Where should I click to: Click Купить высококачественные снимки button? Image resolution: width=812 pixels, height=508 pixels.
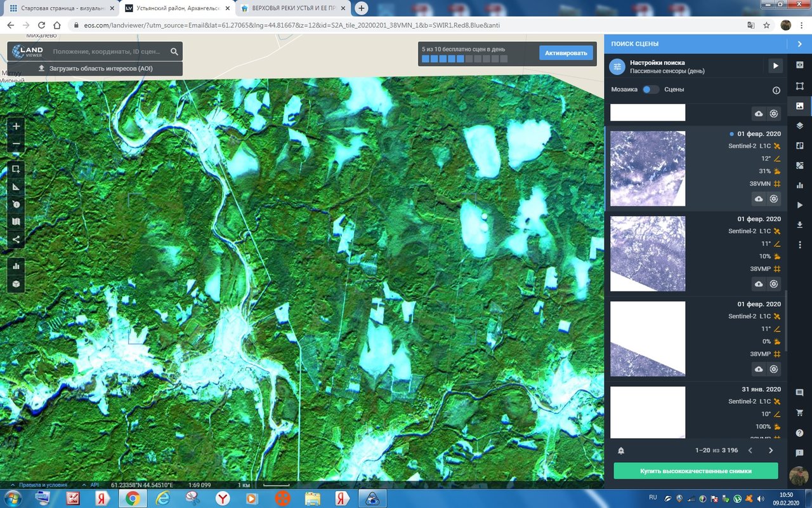(x=696, y=471)
